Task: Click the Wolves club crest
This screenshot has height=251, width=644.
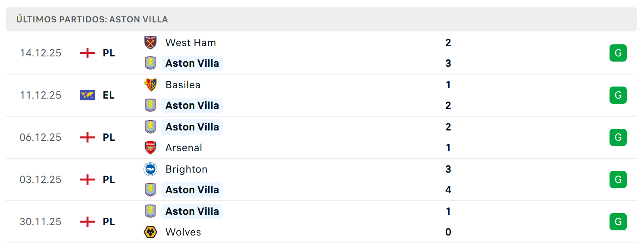Action: 150,232
